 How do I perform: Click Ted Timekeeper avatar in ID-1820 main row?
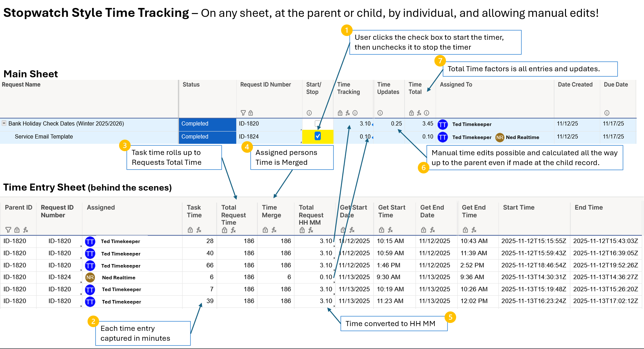click(x=442, y=124)
